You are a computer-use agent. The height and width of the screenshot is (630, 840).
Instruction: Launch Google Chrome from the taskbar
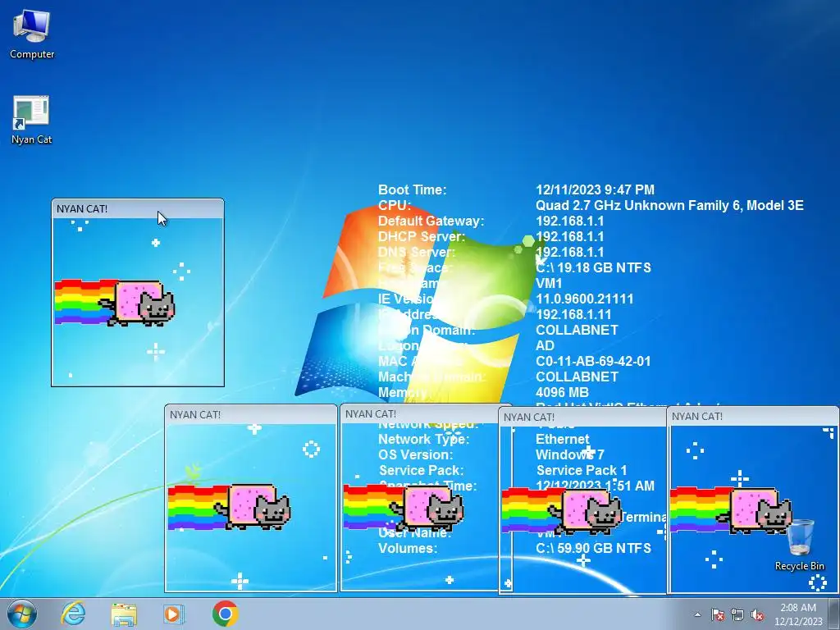pyautogui.click(x=225, y=614)
